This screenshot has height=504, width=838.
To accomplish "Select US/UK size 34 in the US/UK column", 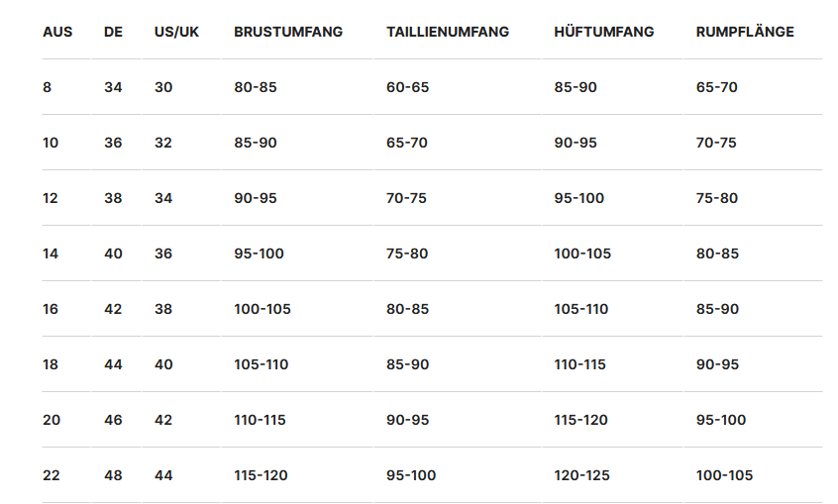I will (x=163, y=198).
